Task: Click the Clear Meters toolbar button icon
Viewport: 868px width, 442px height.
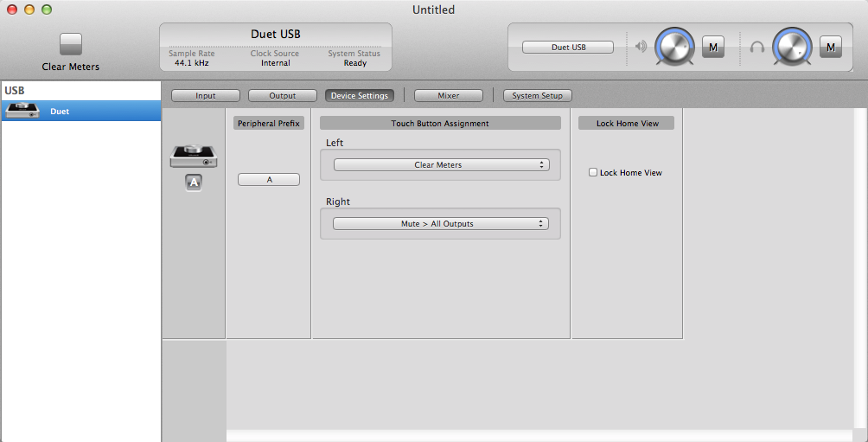Action: coord(71,44)
